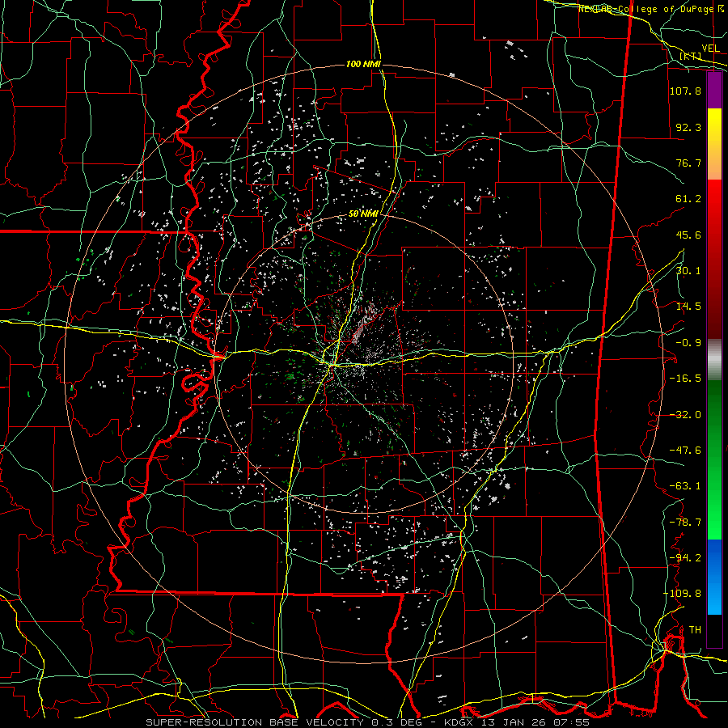Image resolution: width=728 pixels, height=728 pixels.
Task: Click the -0.9 velocity scale value
Action: (688, 343)
